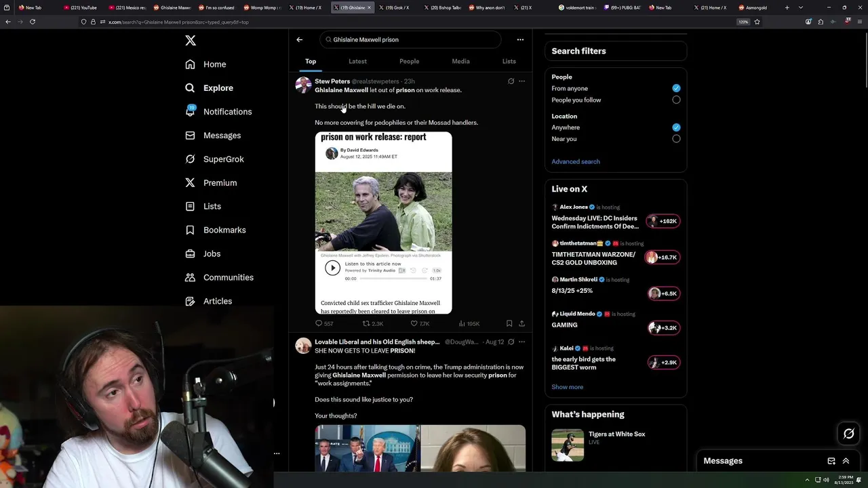Switch to the Top tab
This screenshot has height=488, width=868.
point(311,62)
